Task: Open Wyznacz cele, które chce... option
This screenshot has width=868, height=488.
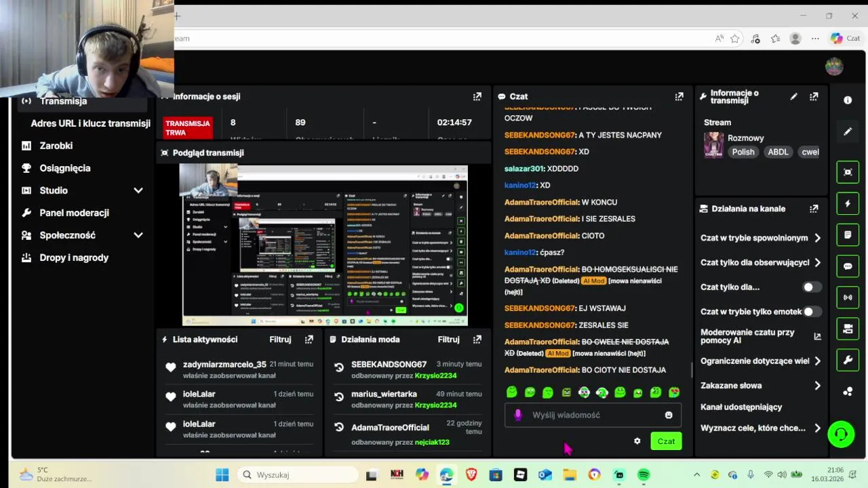Action: (760, 428)
